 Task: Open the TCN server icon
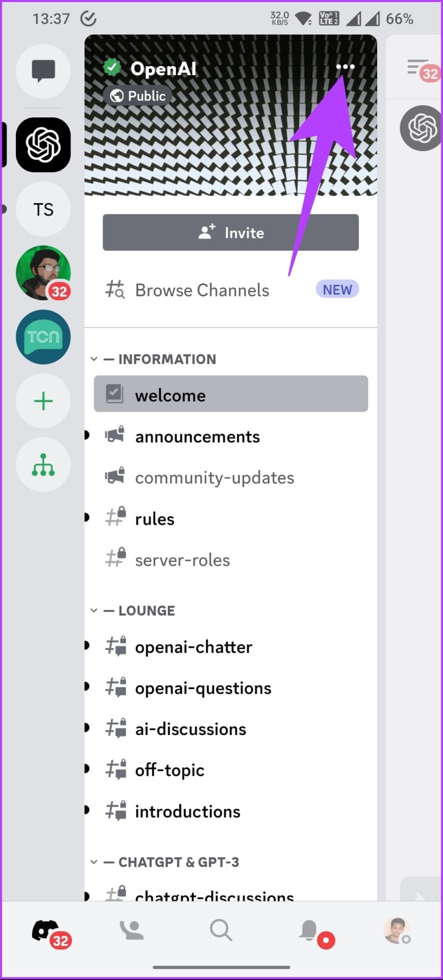(43, 337)
